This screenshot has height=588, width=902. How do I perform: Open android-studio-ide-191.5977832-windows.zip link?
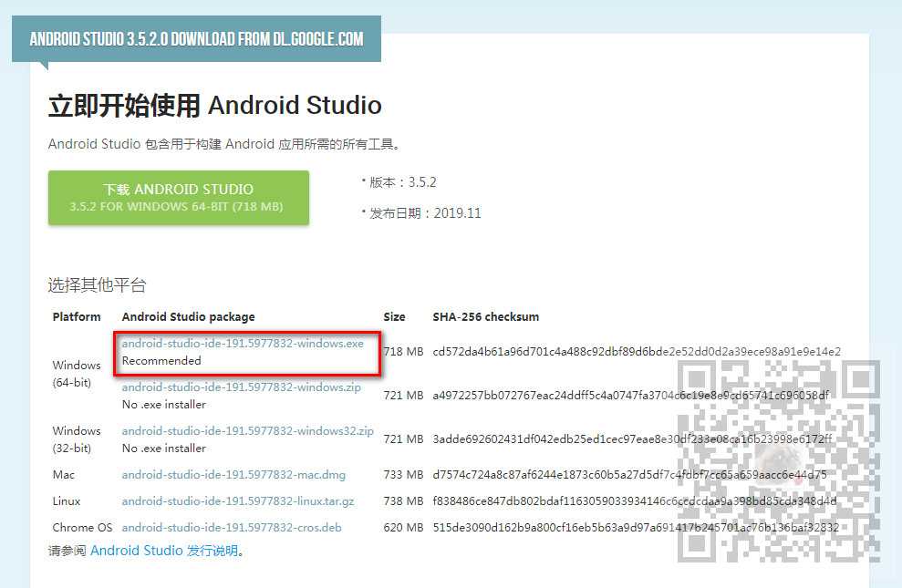(242, 387)
